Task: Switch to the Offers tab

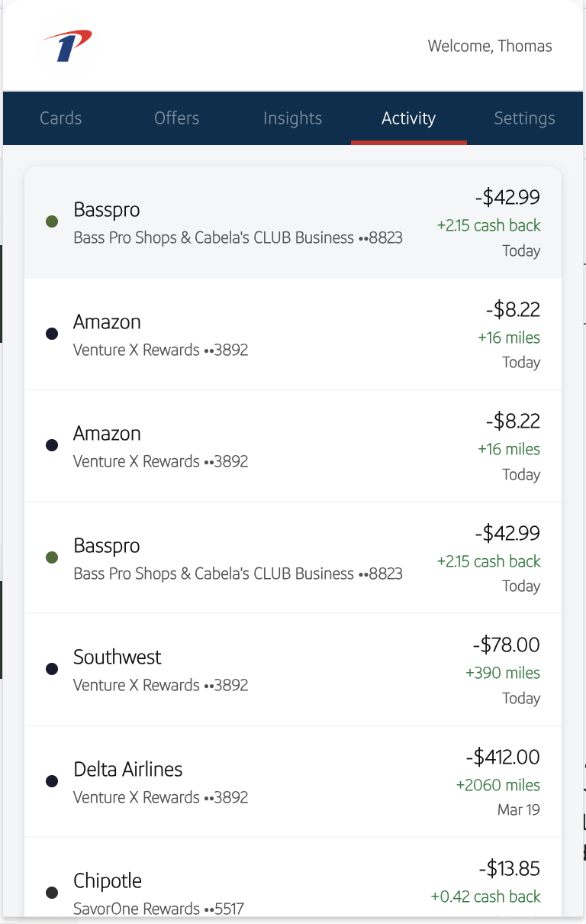Action: (177, 118)
